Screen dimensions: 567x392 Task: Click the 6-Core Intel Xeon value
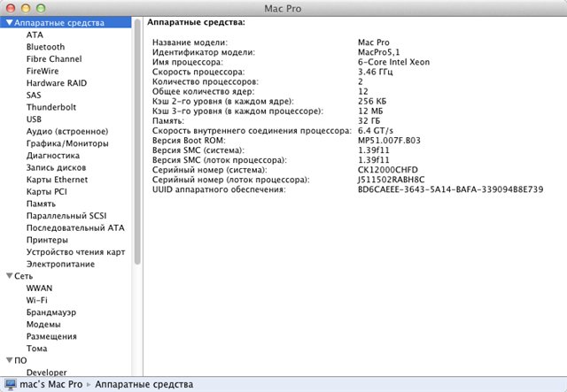click(393, 62)
